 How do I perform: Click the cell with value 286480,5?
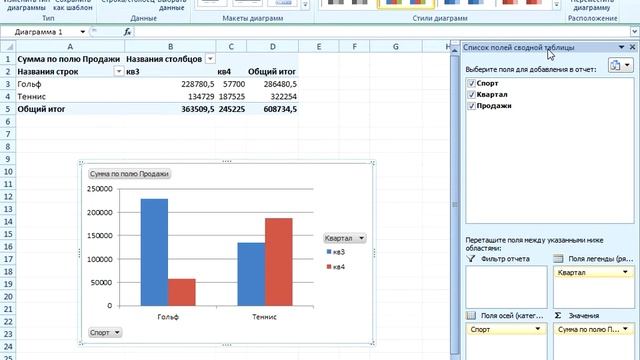click(273, 84)
